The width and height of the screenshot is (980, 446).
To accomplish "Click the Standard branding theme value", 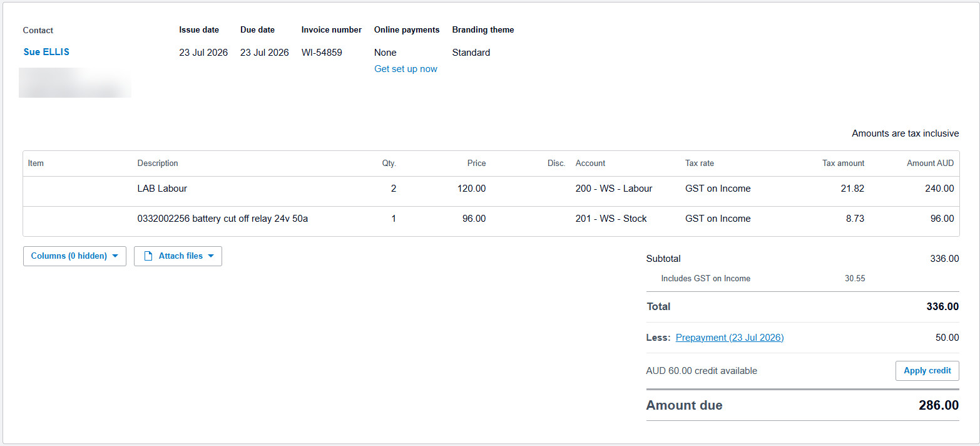I will click(471, 53).
